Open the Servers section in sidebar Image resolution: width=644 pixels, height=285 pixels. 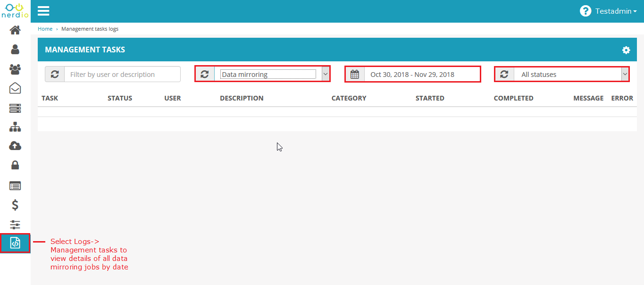[15, 109]
